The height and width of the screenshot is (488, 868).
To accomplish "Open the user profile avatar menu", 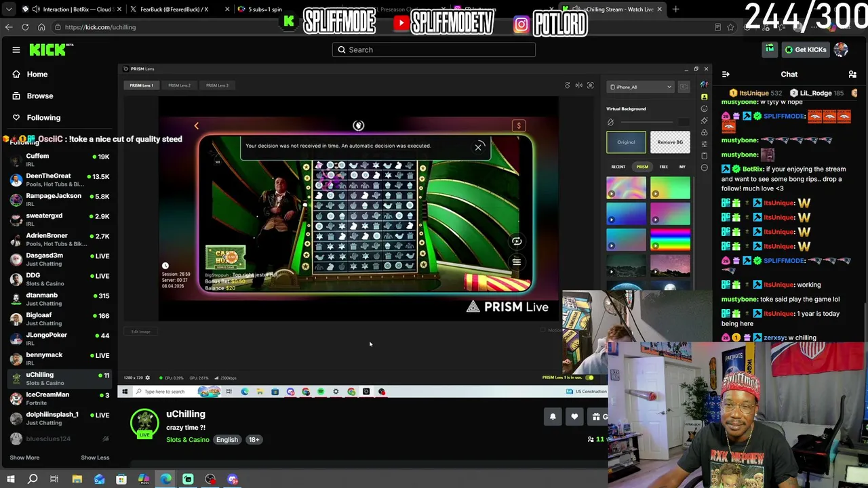I will pyautogui.click(x=841, y=49).
